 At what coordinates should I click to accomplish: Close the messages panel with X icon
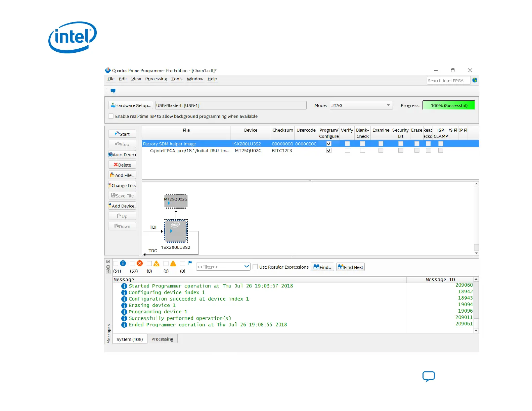click(x=108, y=262)
